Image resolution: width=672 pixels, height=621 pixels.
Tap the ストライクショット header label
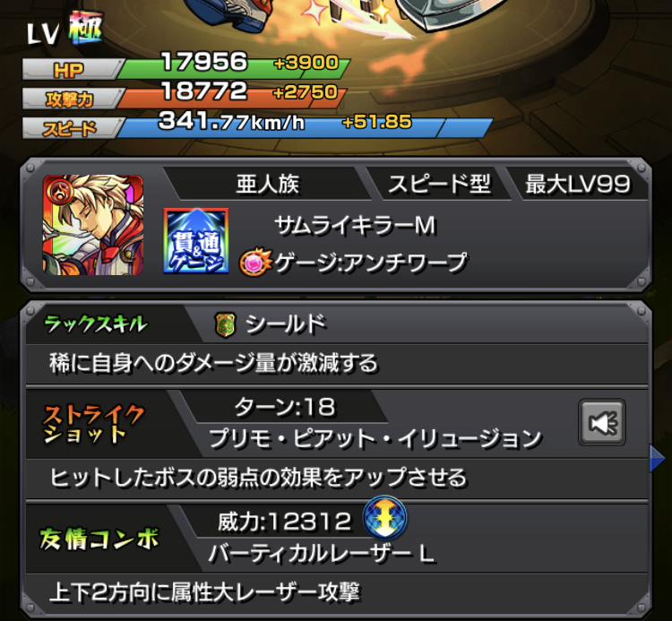click(94, 424)
